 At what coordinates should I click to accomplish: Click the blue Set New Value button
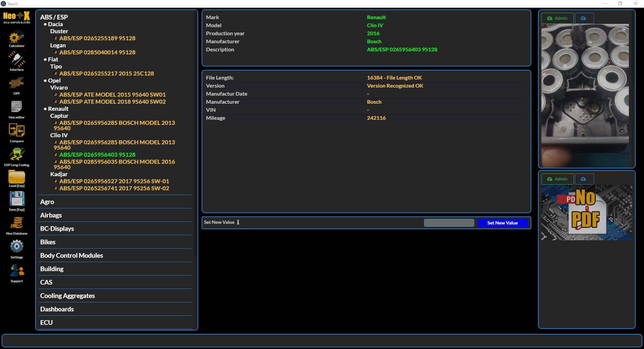click(502, 223)
